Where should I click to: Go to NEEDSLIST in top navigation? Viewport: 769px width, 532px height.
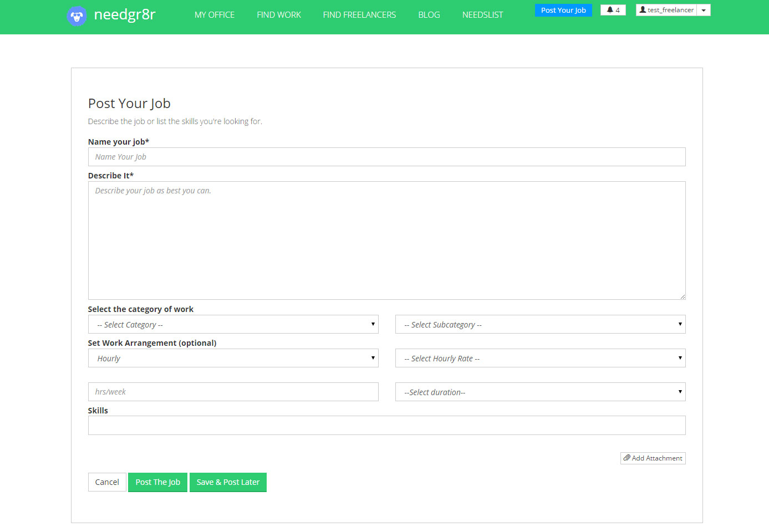pos(482,15)
